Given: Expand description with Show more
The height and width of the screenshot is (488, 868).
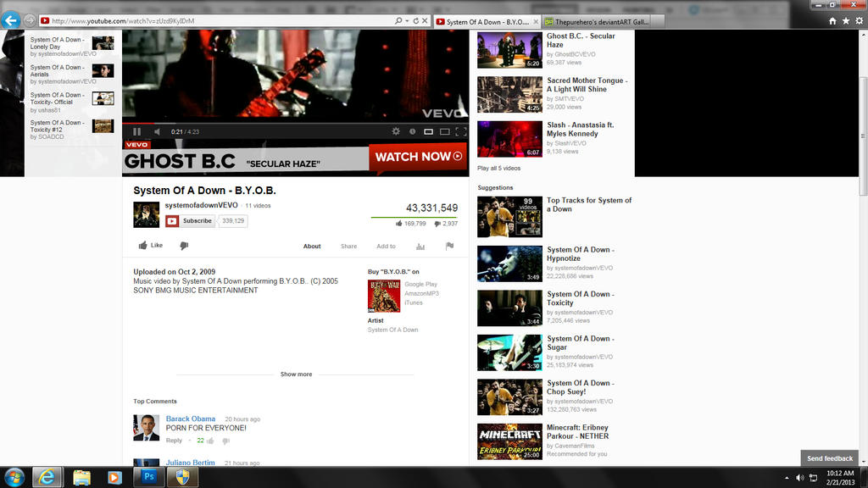Looking at the screenshot, I should pos(296,374).
